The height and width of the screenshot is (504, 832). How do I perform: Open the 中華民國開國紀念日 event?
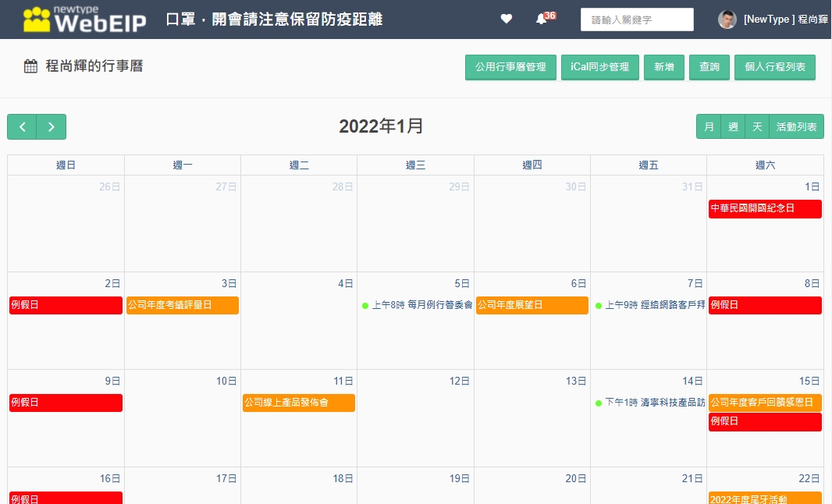[x=765, y=209]
